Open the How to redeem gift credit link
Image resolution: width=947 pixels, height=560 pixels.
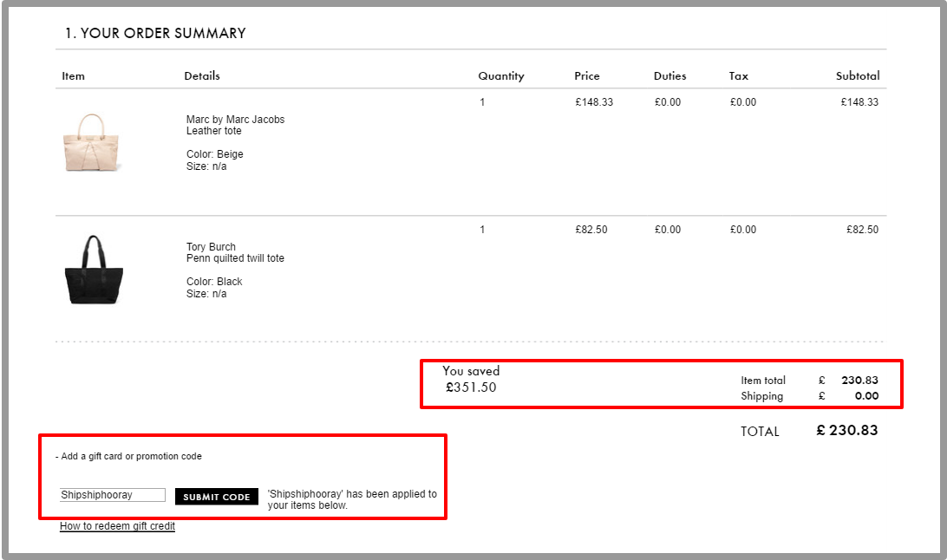tap(117, 526)
